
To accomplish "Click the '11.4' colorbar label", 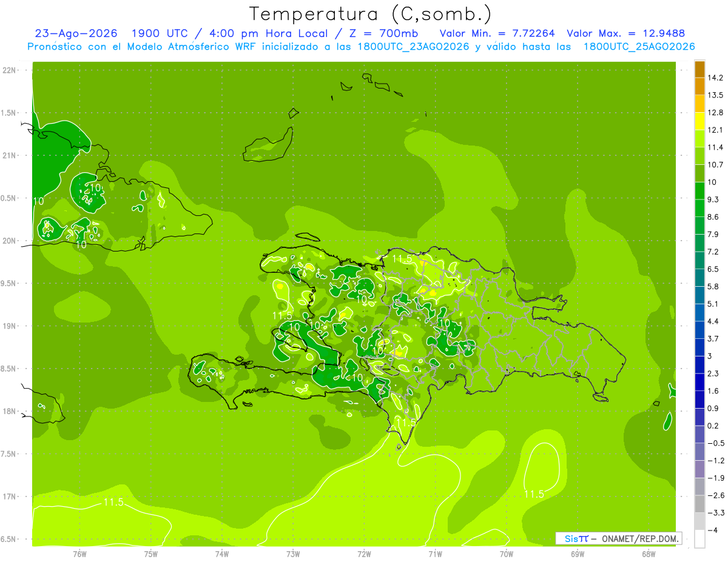I will pyautogui.click(x=715, y=147).
